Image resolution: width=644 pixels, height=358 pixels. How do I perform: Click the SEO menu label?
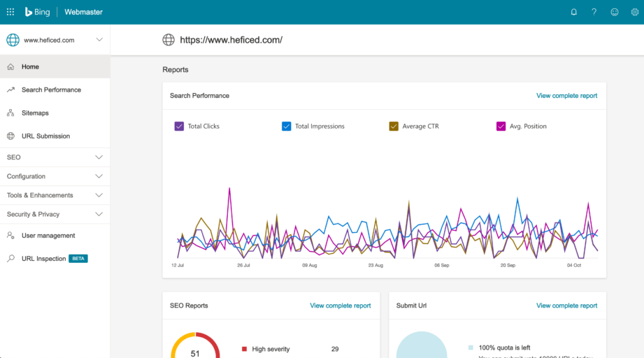(x=13, y=157)
